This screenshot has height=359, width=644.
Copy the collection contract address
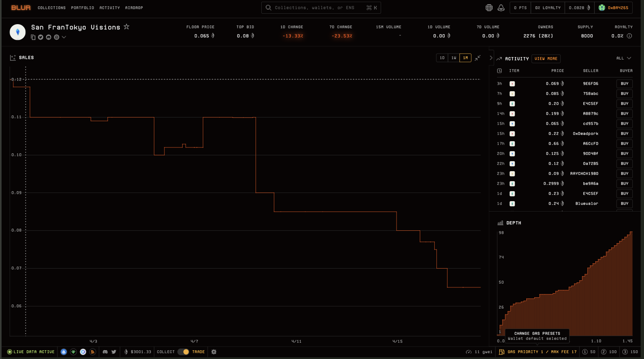(x=33, y=37)
